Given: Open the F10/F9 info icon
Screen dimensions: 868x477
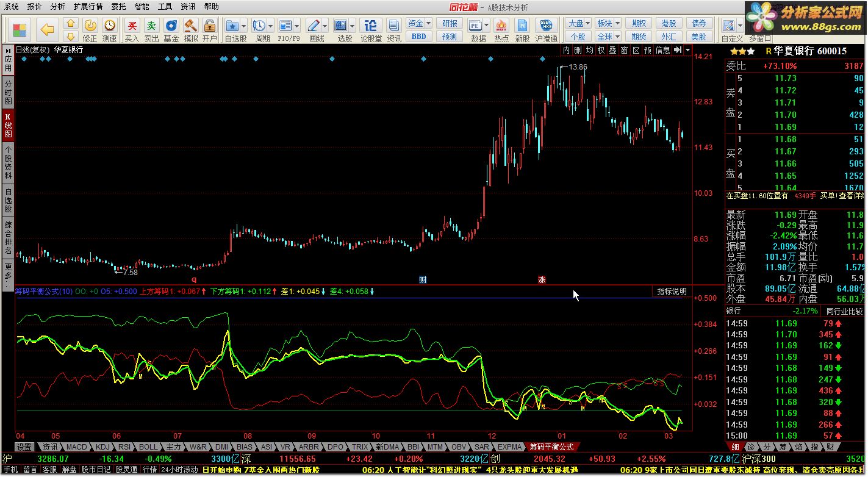Looking at the screenshot, I should [285, 26].
